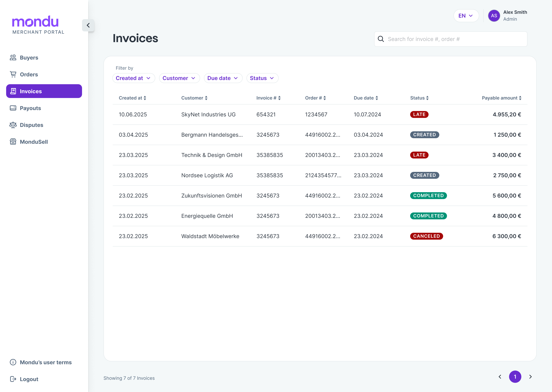Open the Status filter dropdown
The image size is (552, 392).
pos(262,78)
